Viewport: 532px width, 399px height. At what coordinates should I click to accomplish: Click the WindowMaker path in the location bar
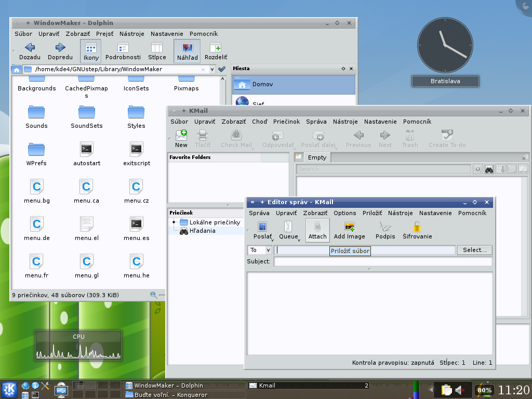click(x=98, y=69)
